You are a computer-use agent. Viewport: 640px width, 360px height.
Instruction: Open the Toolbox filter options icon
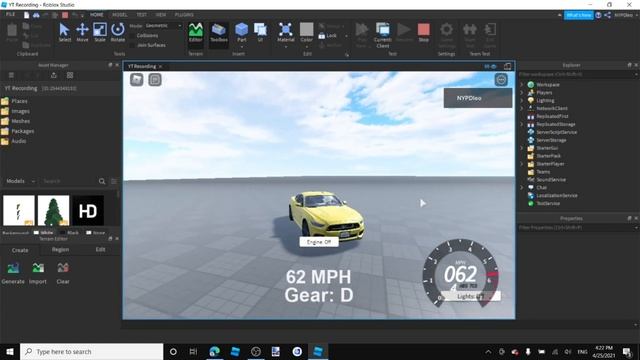coord(114,181)
